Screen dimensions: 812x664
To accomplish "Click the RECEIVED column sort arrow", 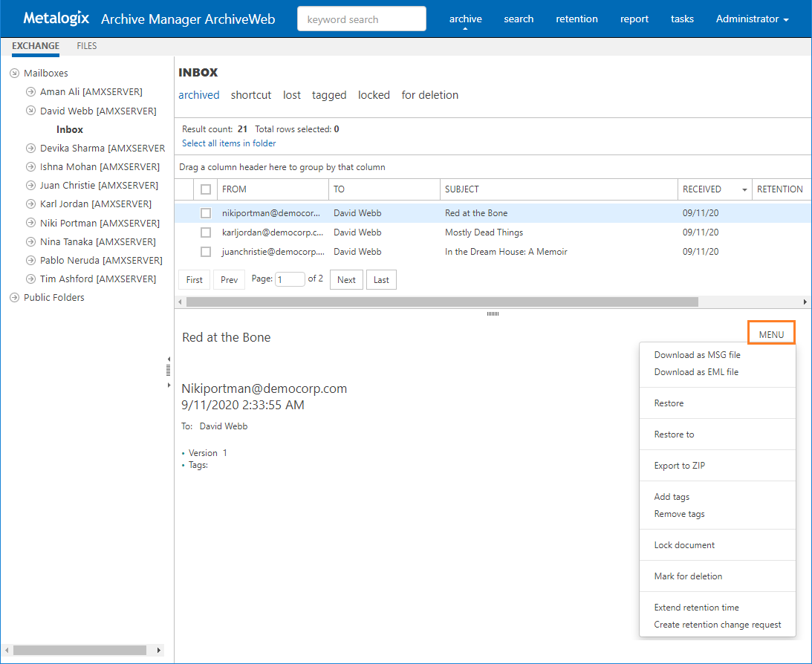I will (x=744, y=190).
